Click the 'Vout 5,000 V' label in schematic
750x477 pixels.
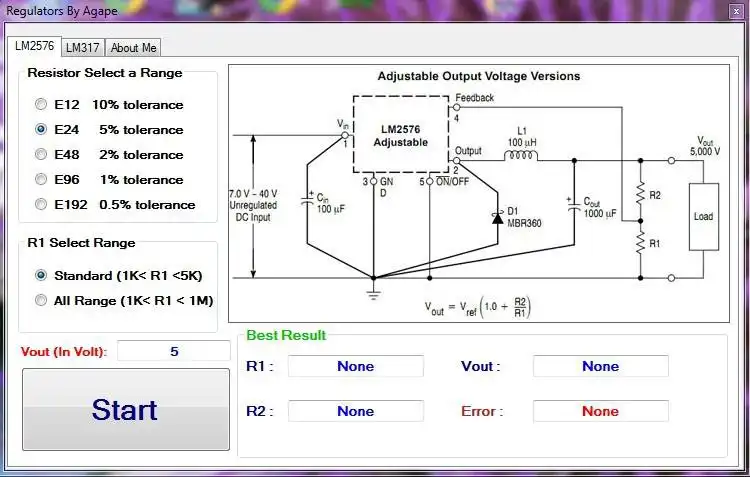(705, 146)
